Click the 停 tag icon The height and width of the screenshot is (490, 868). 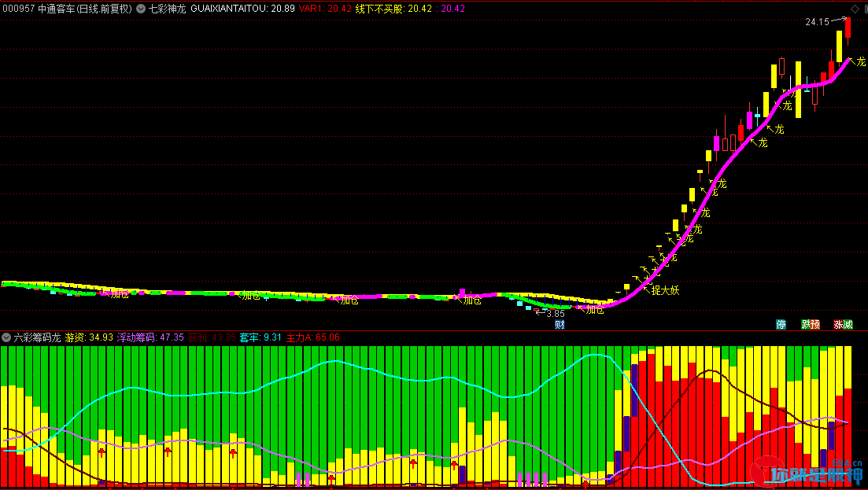pyautogui.click(x=781, y=325)
